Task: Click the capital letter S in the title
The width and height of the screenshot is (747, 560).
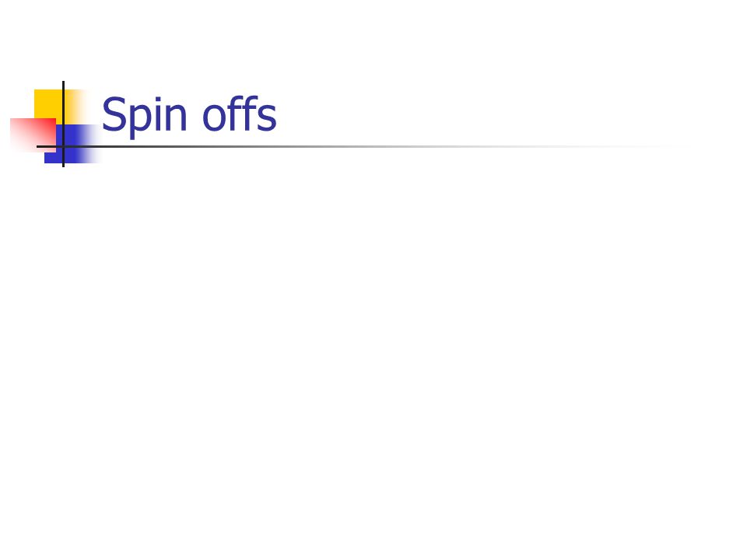Action: point(113,114)
